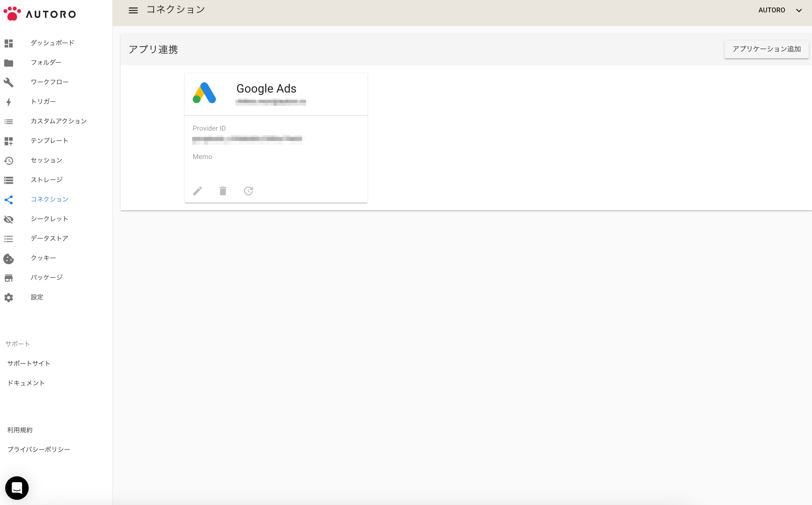
Task: Click the Google Ads card header
Action: [x=276, y=94]
